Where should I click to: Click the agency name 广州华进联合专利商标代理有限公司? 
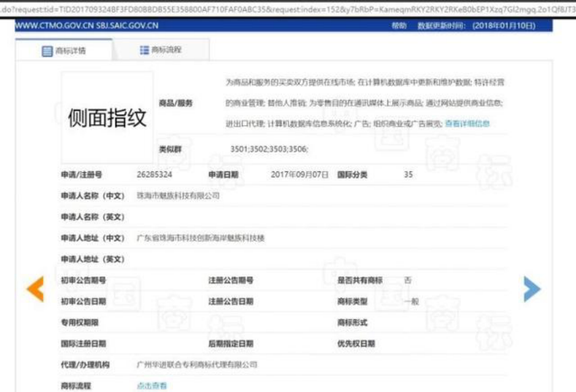point(197,364)
